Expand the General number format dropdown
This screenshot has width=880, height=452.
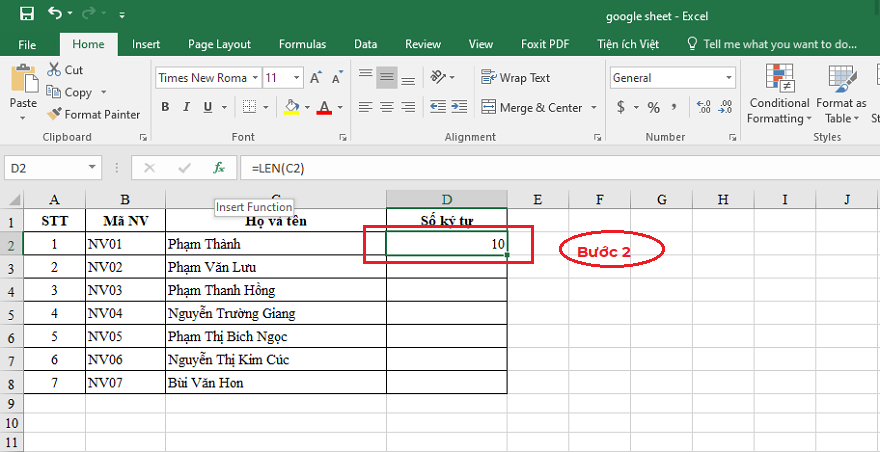pyautogui.click(x=728, y=78)
